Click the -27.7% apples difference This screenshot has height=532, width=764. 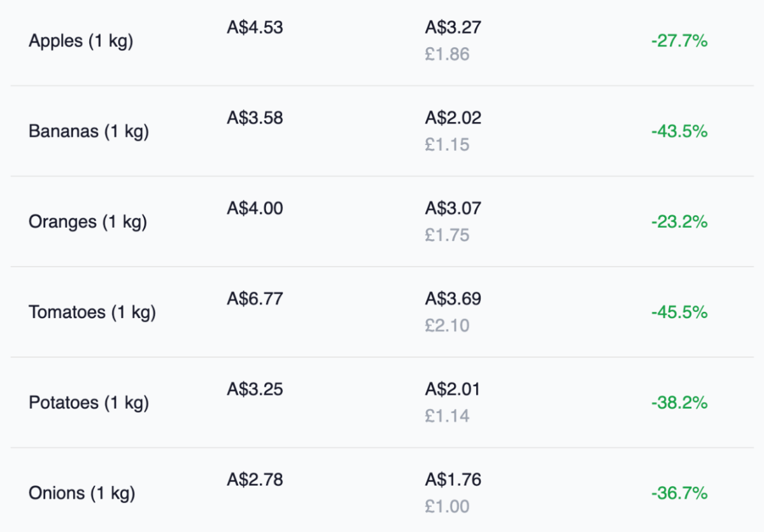click(679, 41)
